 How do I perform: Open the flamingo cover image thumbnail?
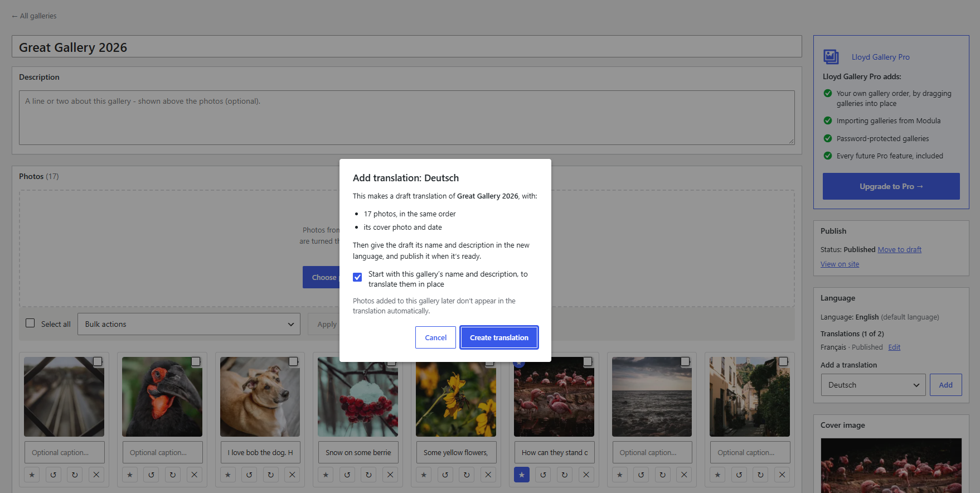891,466
